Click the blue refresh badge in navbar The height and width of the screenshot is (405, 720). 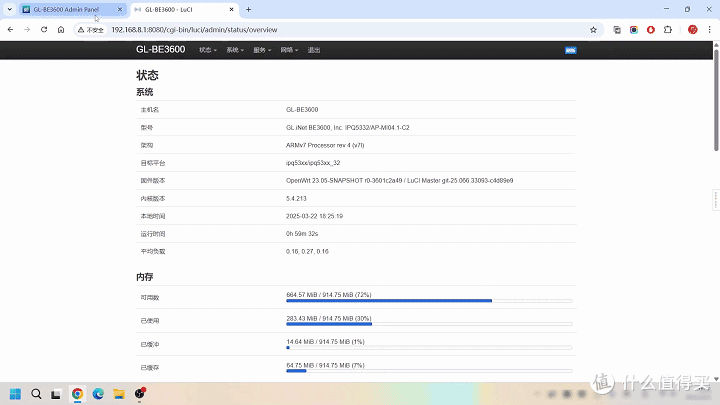coord(571,51)
